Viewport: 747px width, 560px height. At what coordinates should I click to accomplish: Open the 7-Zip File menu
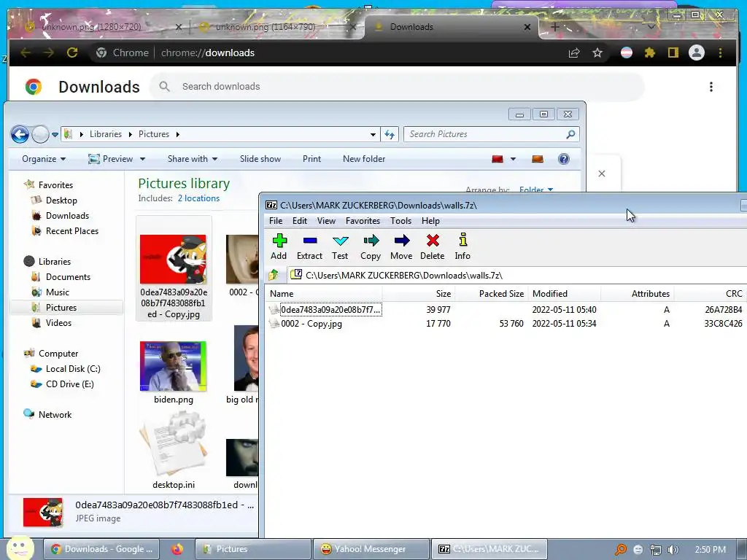click(276, 221)
